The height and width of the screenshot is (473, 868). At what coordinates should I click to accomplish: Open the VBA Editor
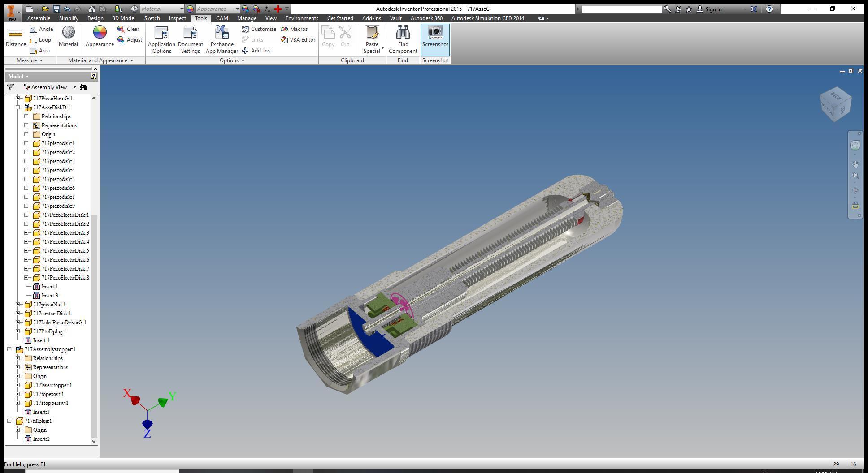click(x=298, y=40)
